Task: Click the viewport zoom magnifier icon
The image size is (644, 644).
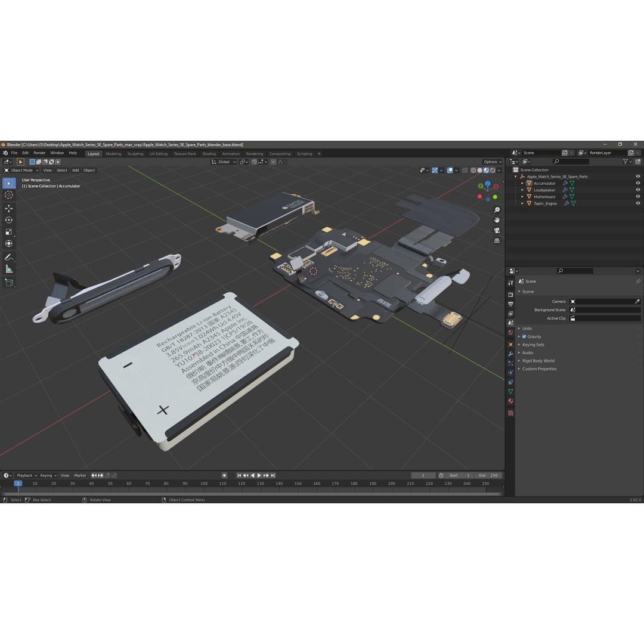Action: pyautogui.click(x=497, y=210)
